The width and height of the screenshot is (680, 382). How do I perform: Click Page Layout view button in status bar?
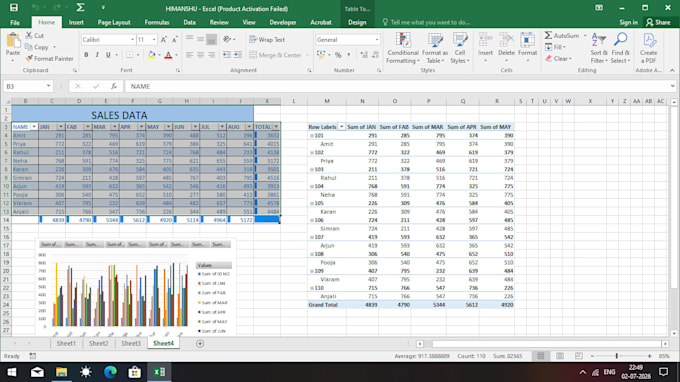pos(560,356)
